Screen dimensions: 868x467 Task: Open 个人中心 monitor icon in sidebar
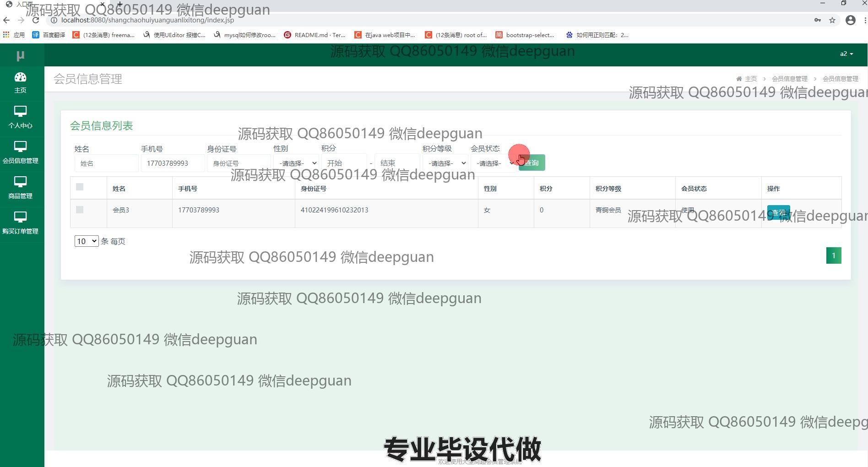click(x=20, y=111)
